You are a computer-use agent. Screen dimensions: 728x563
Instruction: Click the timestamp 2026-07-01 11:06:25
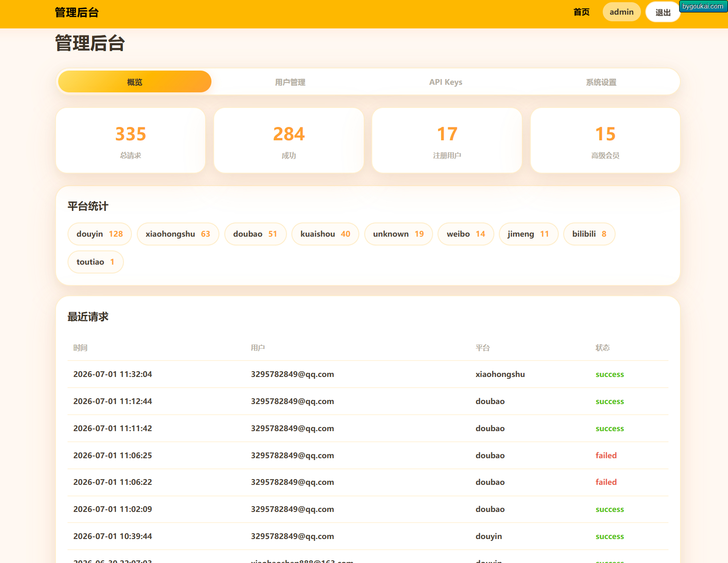click(x=112, y=456)
